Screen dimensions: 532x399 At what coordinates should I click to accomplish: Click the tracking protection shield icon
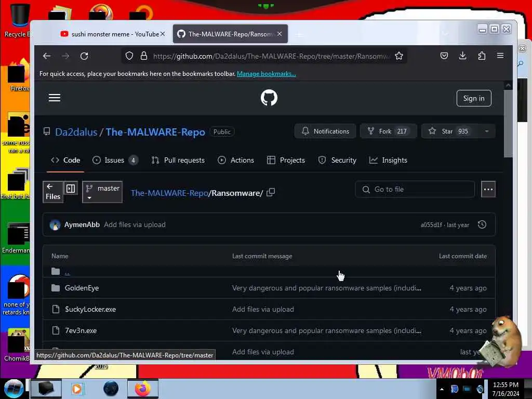point(129,56)
